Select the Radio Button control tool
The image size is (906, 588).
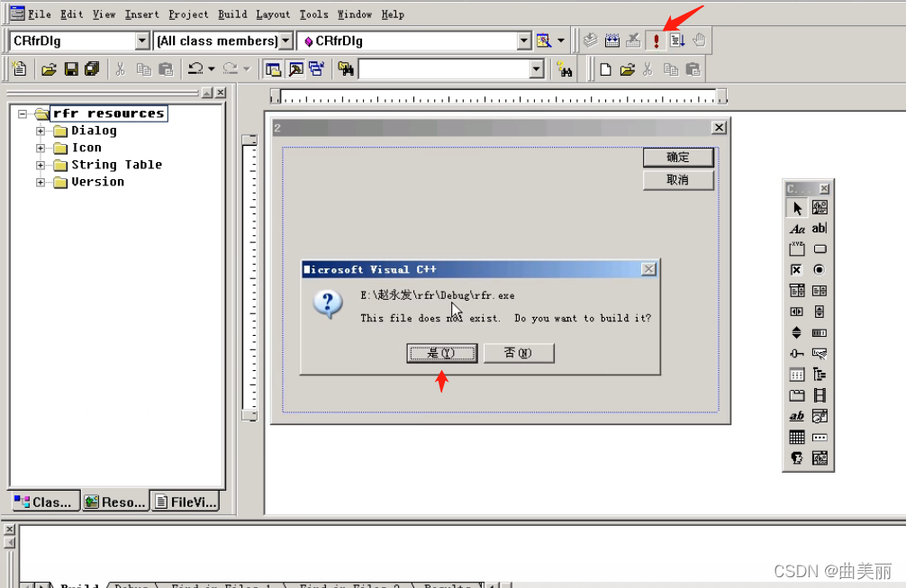tap(820, 270)
